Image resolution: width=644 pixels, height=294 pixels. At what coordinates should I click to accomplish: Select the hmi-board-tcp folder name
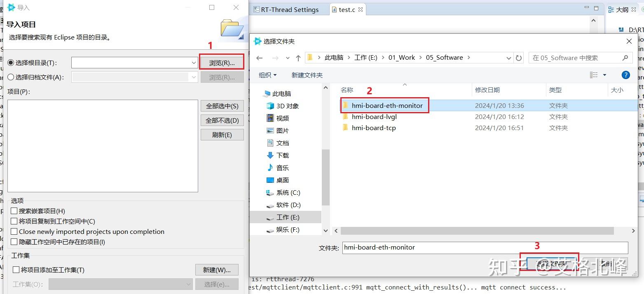[374, 128]
